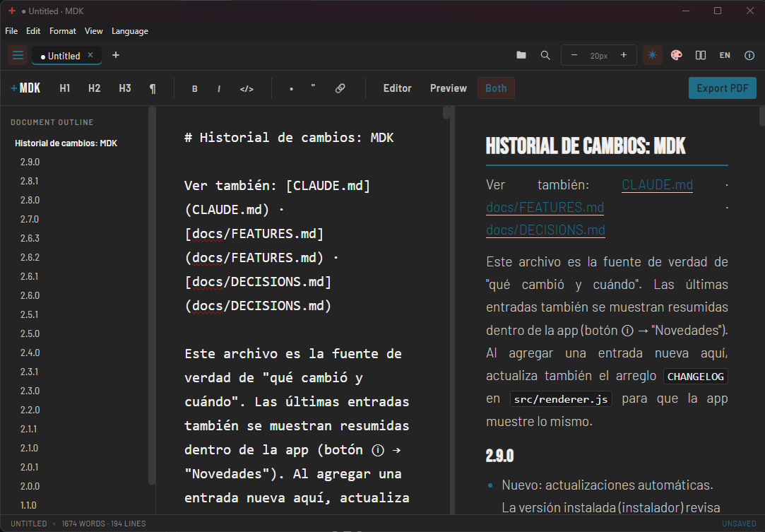Select Both view mode
Screen dimensions: 765x532
click(496, 88)
